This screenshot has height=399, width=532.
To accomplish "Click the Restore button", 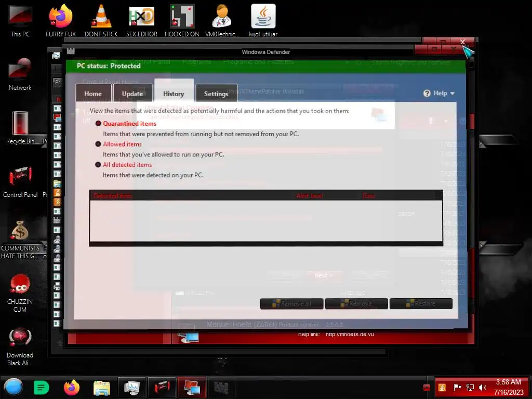I will click(x=421, y=303).
